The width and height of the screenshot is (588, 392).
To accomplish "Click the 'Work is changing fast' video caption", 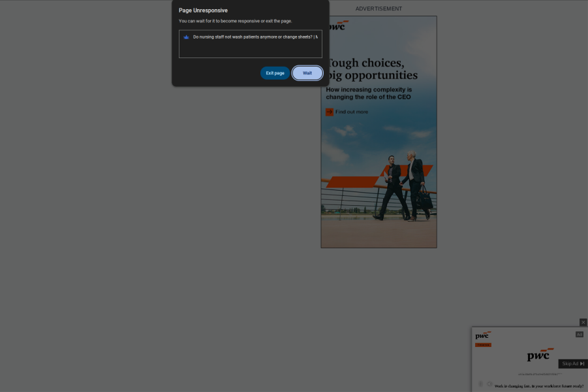I will [x=539, y=386].
